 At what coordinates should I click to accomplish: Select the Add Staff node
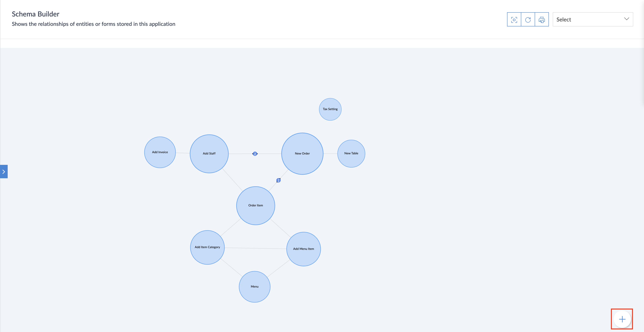pos(209,154)
